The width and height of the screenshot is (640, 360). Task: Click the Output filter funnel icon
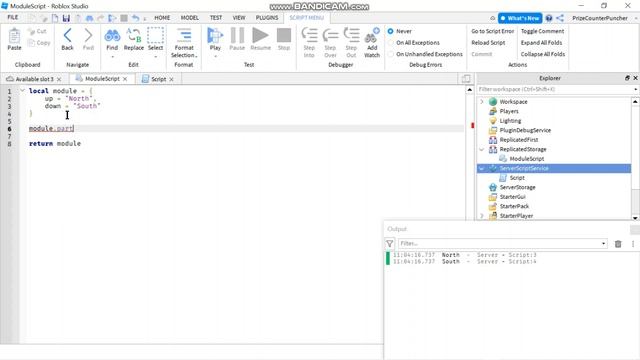click(x=389, y=244)
